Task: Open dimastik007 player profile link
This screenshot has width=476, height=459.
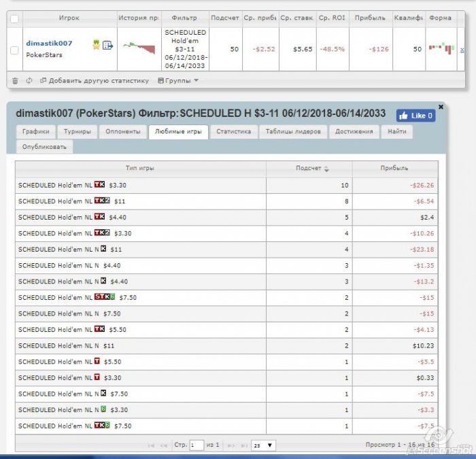Action: coord(49,44)
